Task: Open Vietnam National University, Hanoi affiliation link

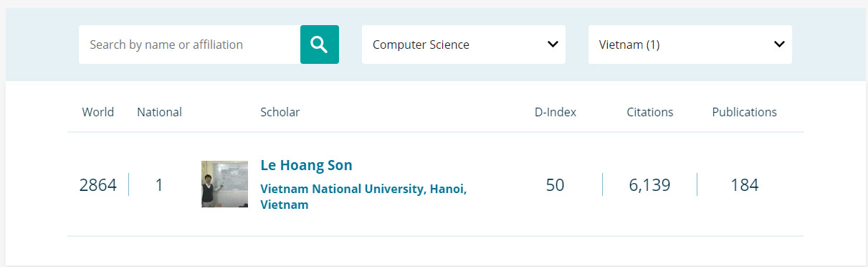Action: click(363, 197)
